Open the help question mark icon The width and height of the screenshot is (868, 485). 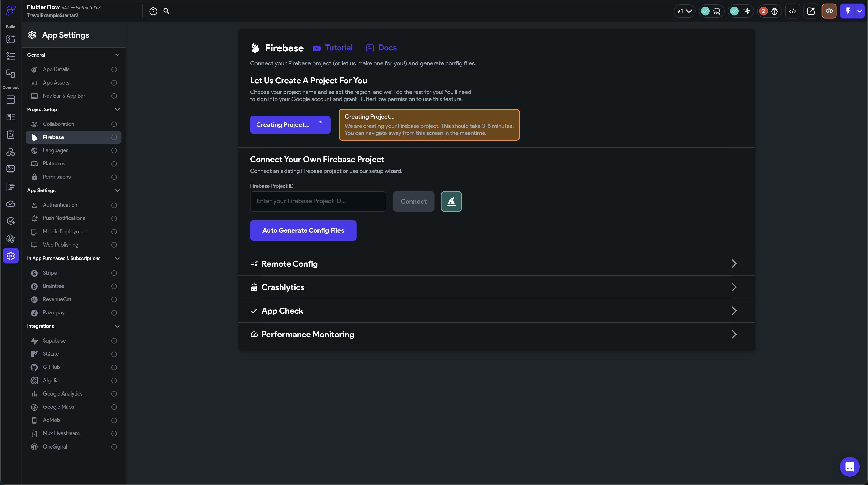153,11
